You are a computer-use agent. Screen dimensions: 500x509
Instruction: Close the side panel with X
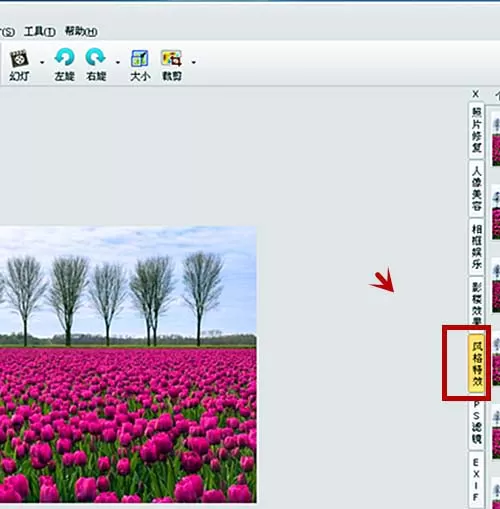[x=476, y=94]
